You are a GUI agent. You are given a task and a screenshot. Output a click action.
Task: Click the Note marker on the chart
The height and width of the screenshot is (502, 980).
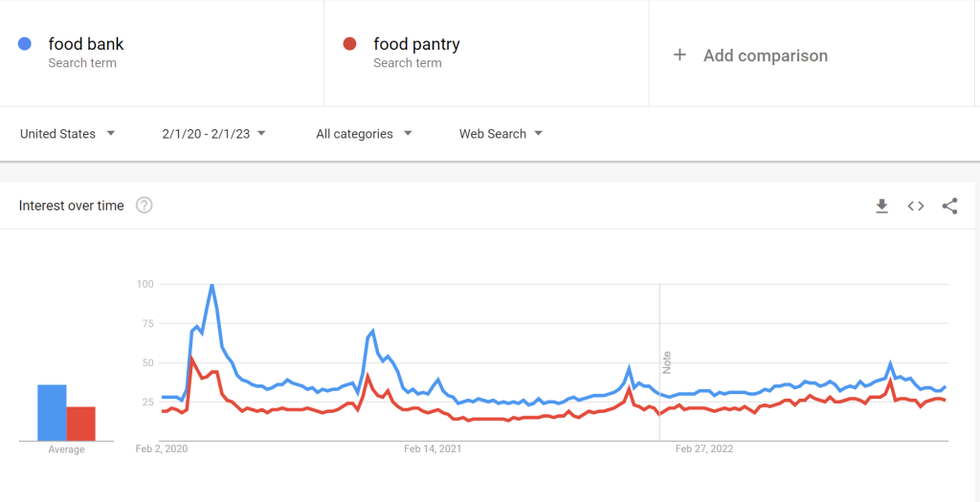coord(667,362)
